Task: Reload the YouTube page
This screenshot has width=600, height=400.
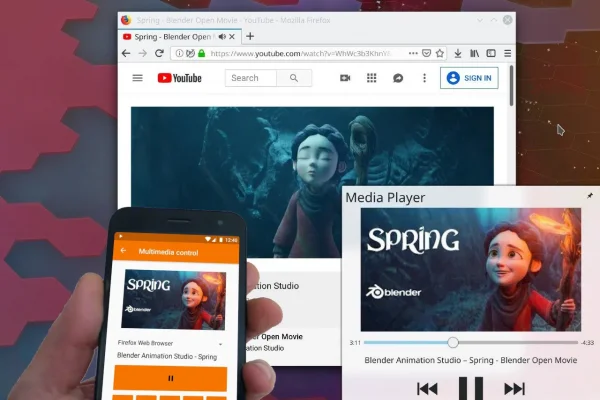Action: (x=159, y=53)
